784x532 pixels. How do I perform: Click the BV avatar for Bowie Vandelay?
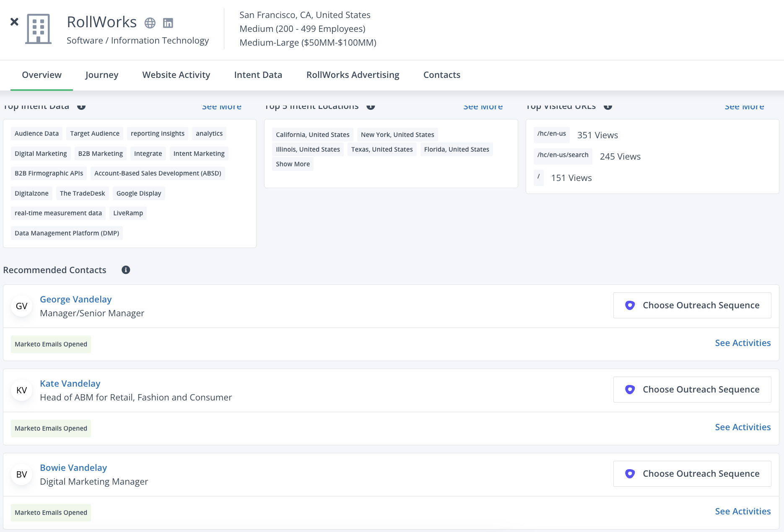pyautogui.click(x=21, y=475)
